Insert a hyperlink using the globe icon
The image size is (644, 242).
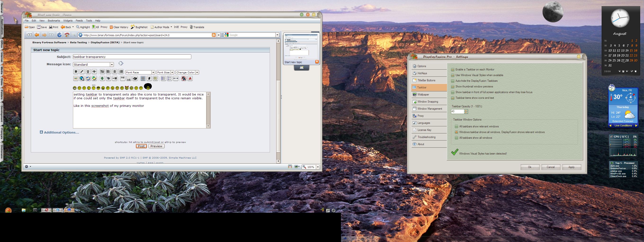pos(82,79)
